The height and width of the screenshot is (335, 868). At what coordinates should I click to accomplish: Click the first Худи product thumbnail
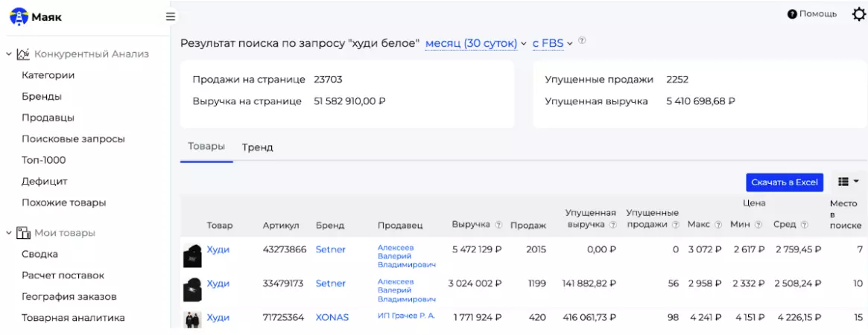click(x=192, y=255)
